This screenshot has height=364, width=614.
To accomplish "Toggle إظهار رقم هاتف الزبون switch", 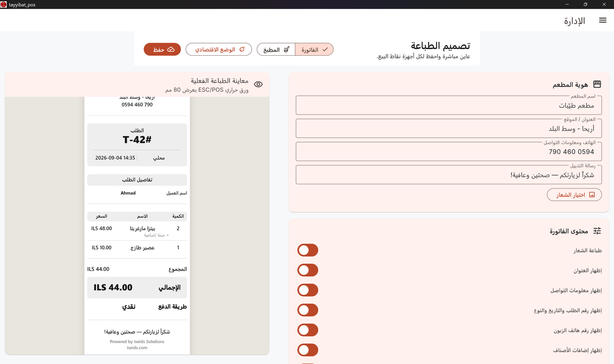I will coord(308,330).
